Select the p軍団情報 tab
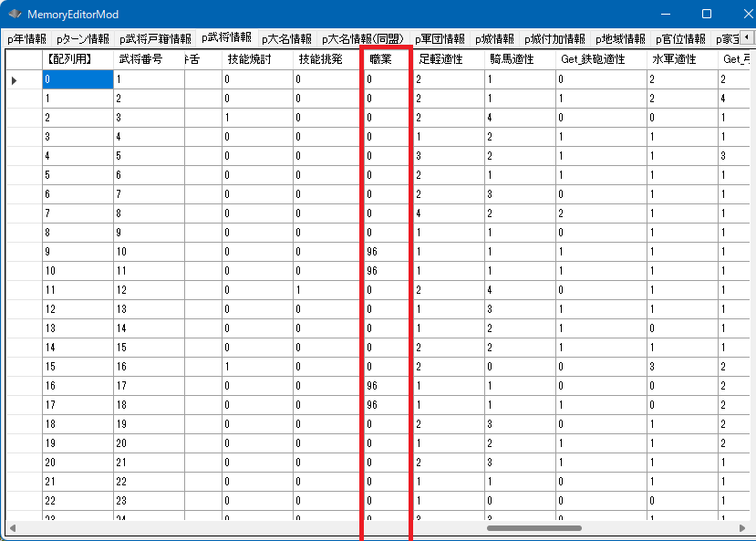 coord(440,39)
